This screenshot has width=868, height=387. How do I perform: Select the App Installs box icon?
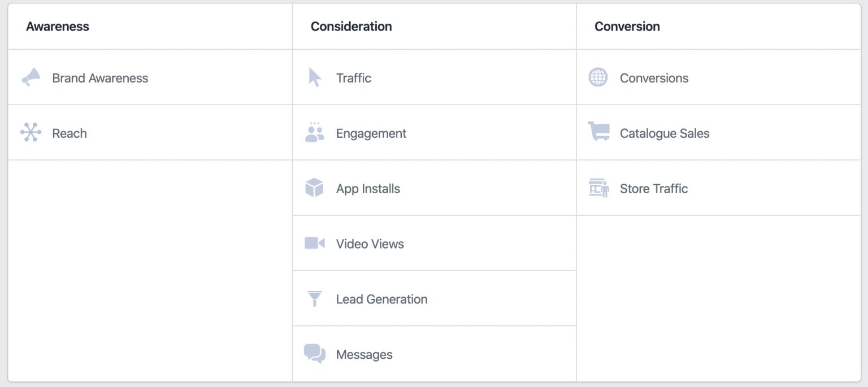tap(314, 188)
